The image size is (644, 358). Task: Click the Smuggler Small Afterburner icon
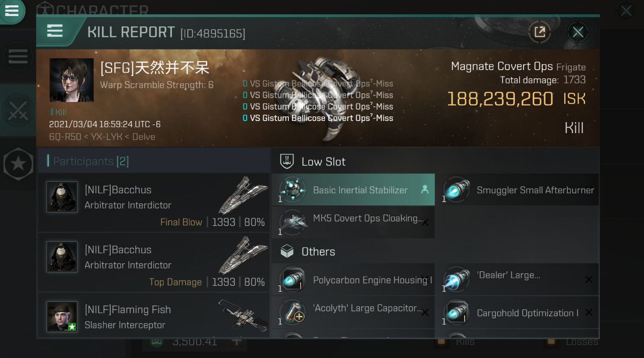point(456,189)
